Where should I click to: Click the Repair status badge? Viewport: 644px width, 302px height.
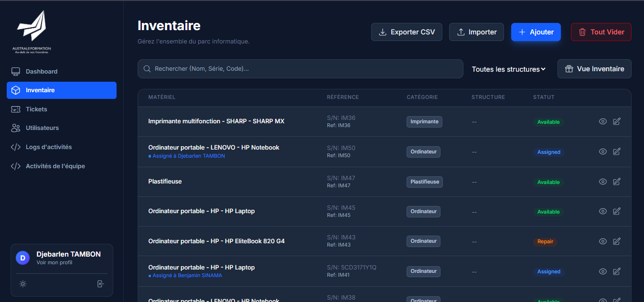(x=545, y=241)
